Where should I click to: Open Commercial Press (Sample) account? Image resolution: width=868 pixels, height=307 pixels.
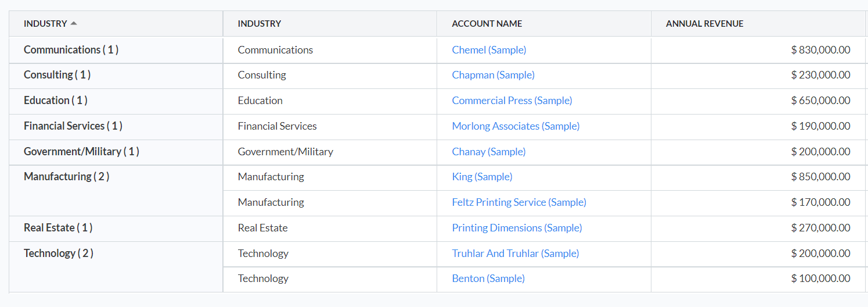point(512,101)
